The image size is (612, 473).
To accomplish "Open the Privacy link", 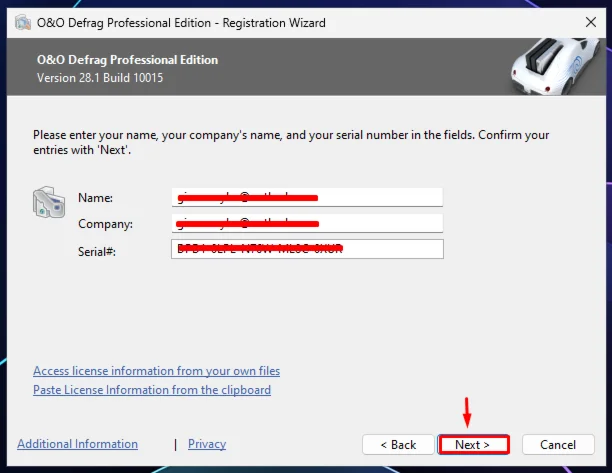I will (207, 444).
